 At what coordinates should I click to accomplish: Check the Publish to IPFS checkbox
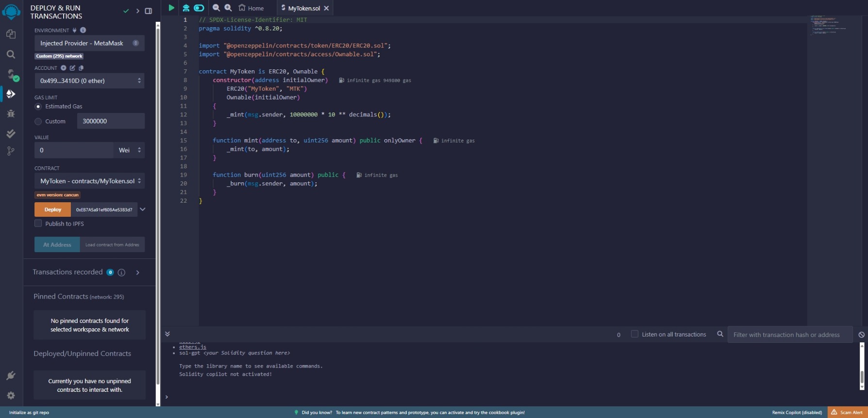coord(38,224)
